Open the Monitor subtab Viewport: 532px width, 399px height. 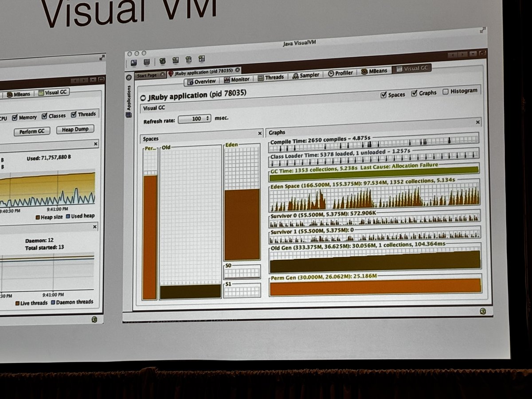[236, 79]
